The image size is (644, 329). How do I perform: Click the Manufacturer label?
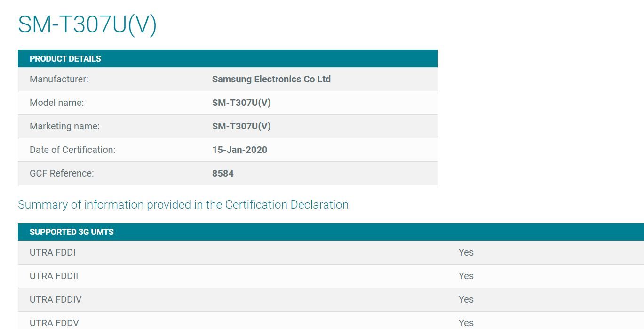(x=59, y=79)
